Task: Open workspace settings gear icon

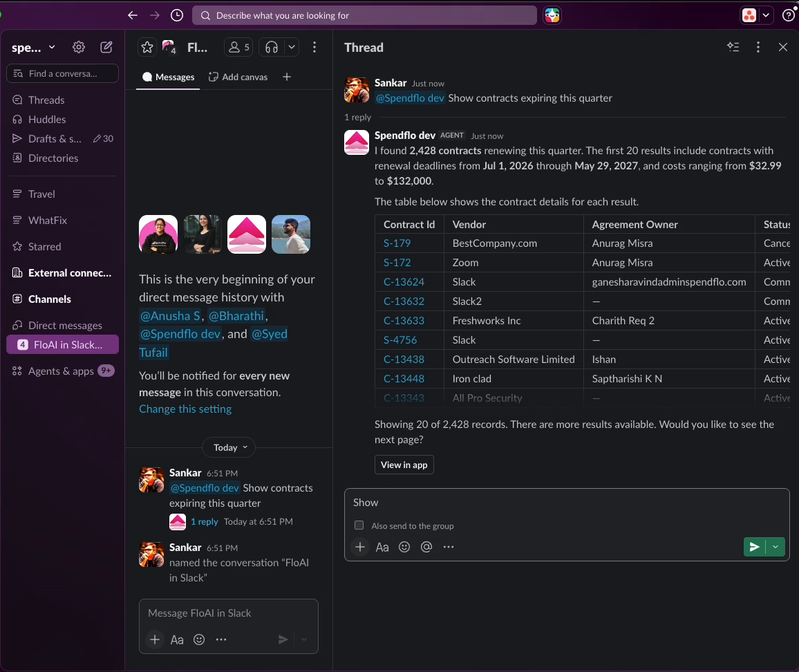Action: [79, 48]
